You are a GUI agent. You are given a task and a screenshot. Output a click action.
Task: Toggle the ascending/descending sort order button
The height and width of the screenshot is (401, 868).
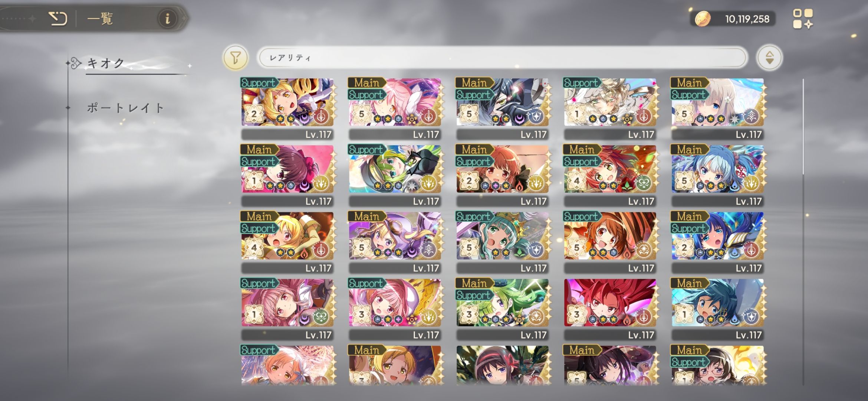tap(770, 58)
